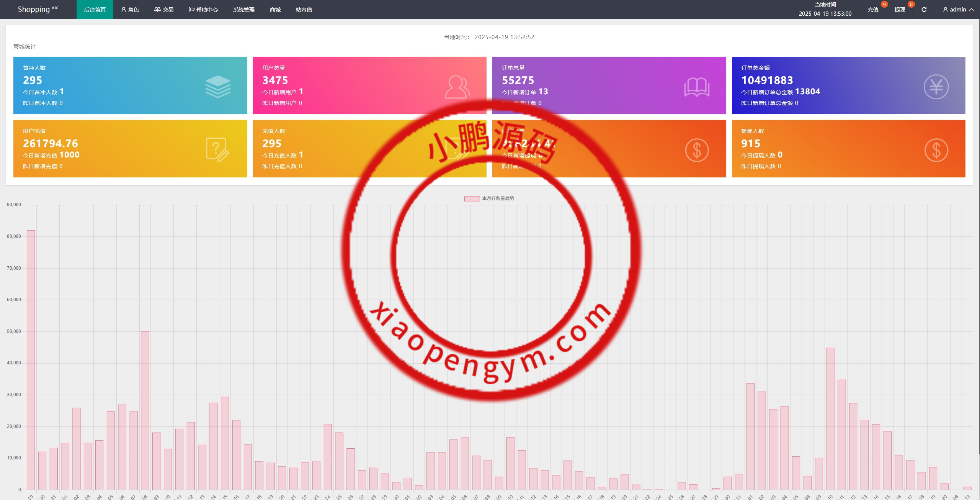980x500 pixels.
Task: Click the users icon in 用户总量 card
Action: 457,87
